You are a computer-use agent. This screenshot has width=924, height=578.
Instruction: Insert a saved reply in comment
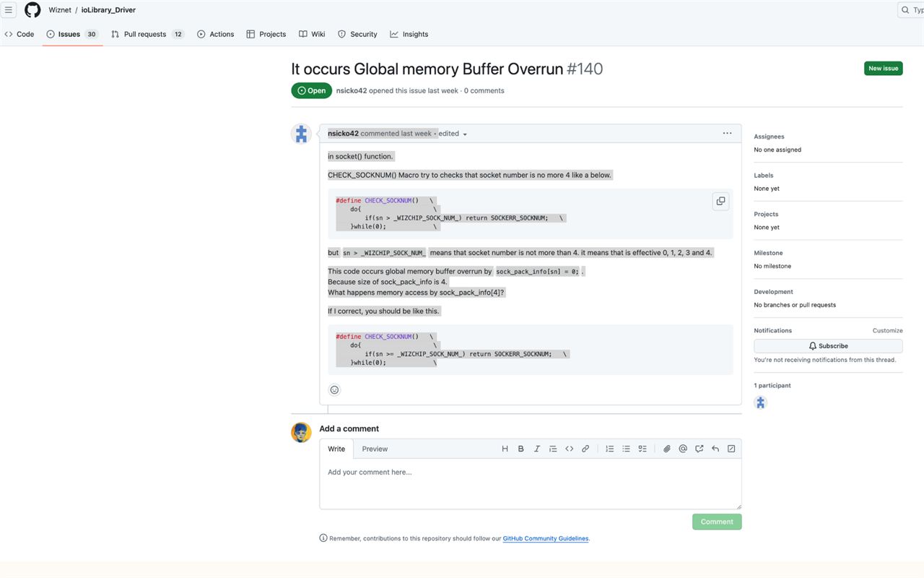(715, 449)
